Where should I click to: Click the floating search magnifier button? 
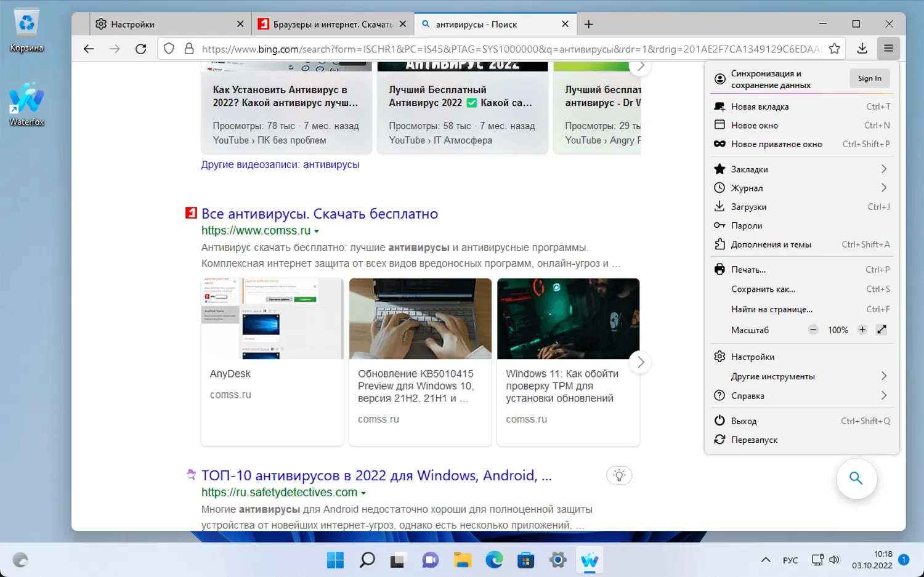pos(856,478)
